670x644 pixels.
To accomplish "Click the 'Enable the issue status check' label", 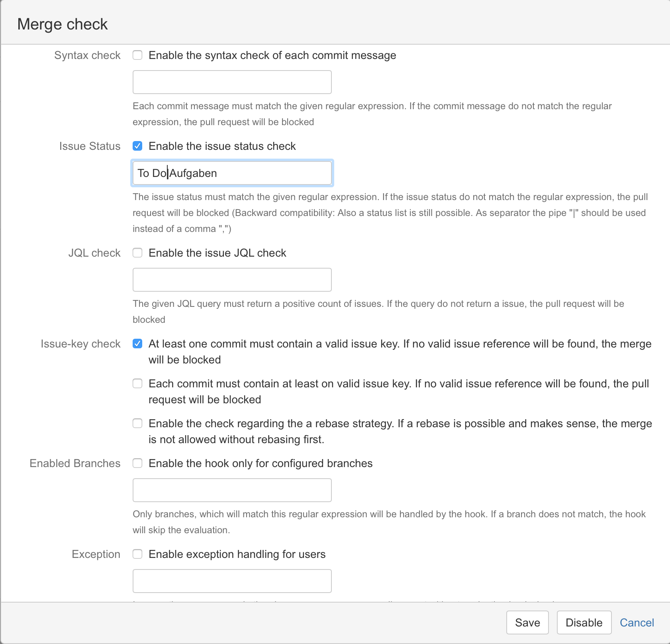I will coord(222,146).
